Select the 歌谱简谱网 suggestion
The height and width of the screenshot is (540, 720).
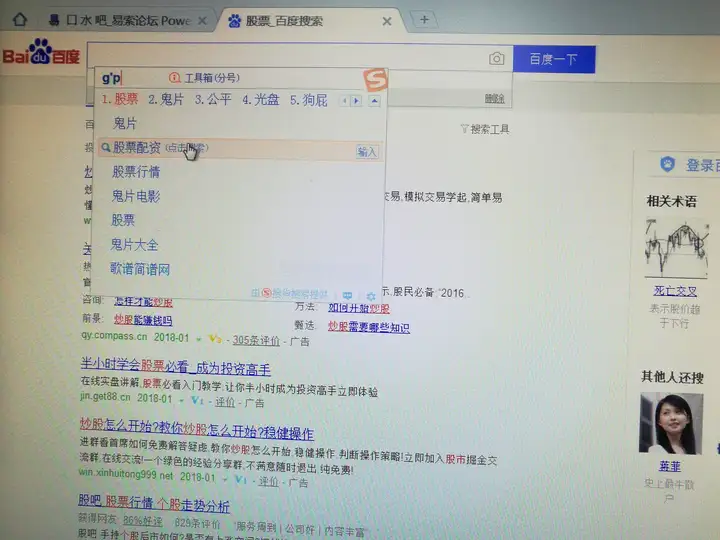[x=140, y=269]
